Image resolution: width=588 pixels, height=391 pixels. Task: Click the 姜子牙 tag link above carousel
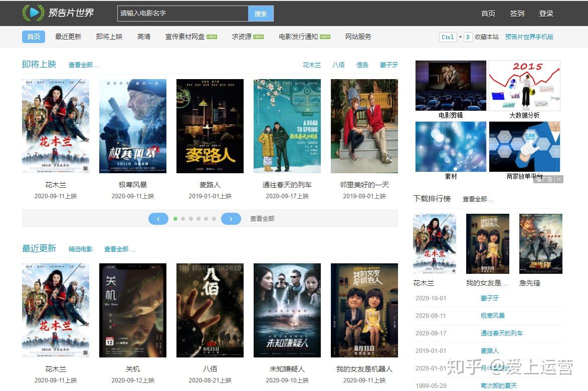(388, 65)
